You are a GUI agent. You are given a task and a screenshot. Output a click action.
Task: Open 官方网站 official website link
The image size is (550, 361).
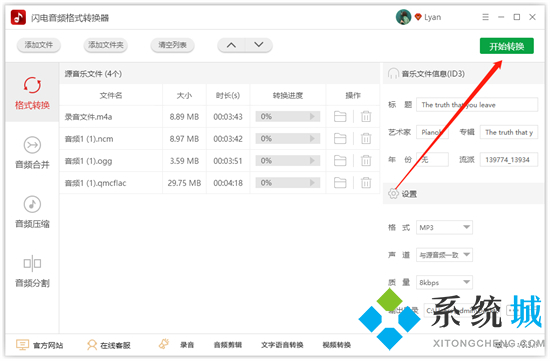[48, 345]
